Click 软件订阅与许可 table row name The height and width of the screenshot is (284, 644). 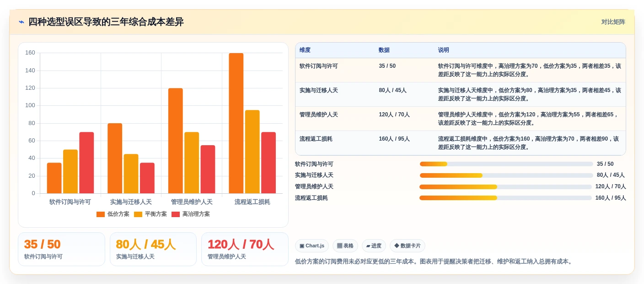click(x=319, y=66)
